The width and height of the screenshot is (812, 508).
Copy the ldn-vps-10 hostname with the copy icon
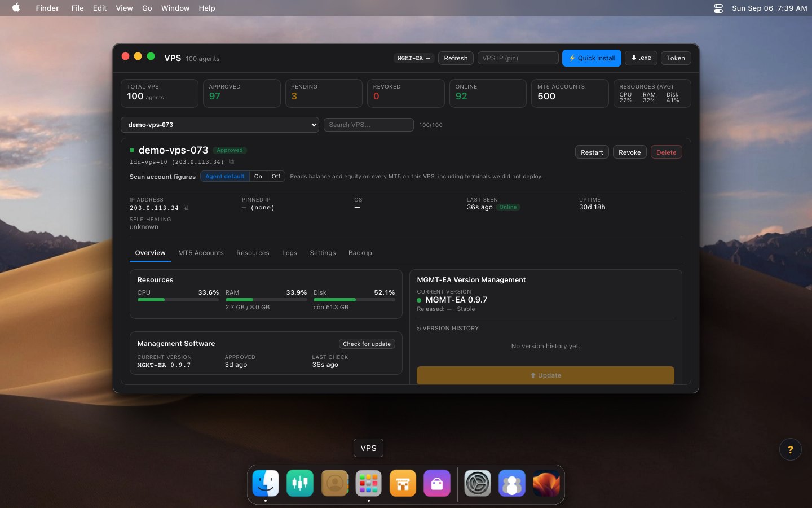231,161
